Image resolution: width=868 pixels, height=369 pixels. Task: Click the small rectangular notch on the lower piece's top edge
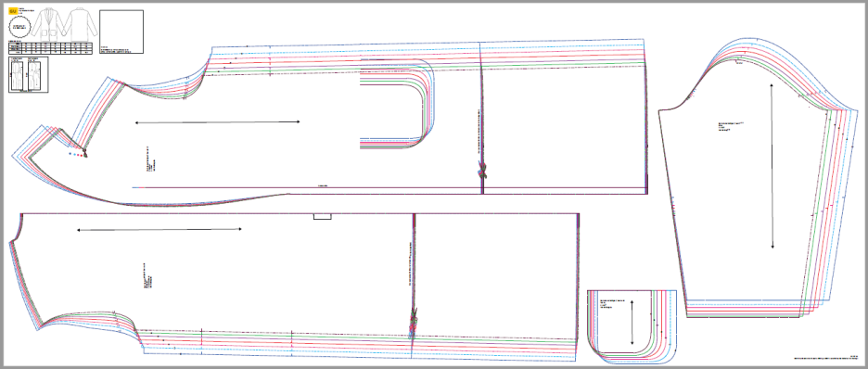click(322, 216)
